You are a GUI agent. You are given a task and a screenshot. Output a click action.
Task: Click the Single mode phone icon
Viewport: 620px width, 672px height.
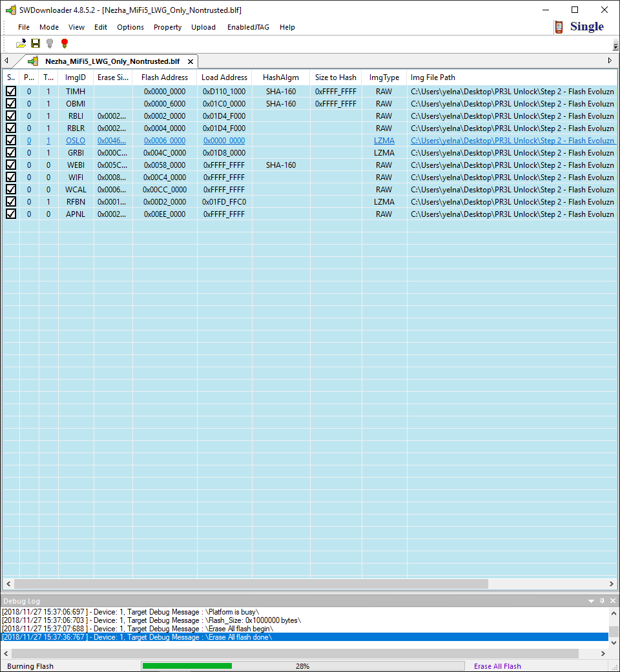(559, 27)
